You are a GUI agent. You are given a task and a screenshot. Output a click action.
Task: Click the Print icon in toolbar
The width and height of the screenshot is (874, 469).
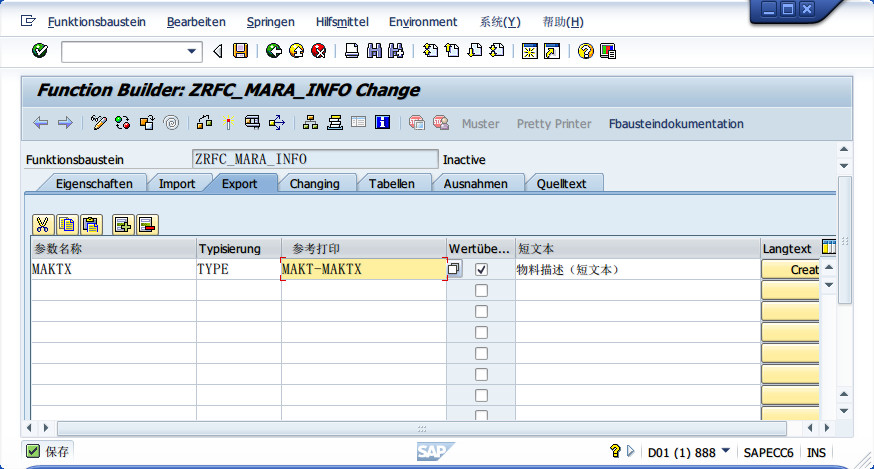click(x=351, y=51)
